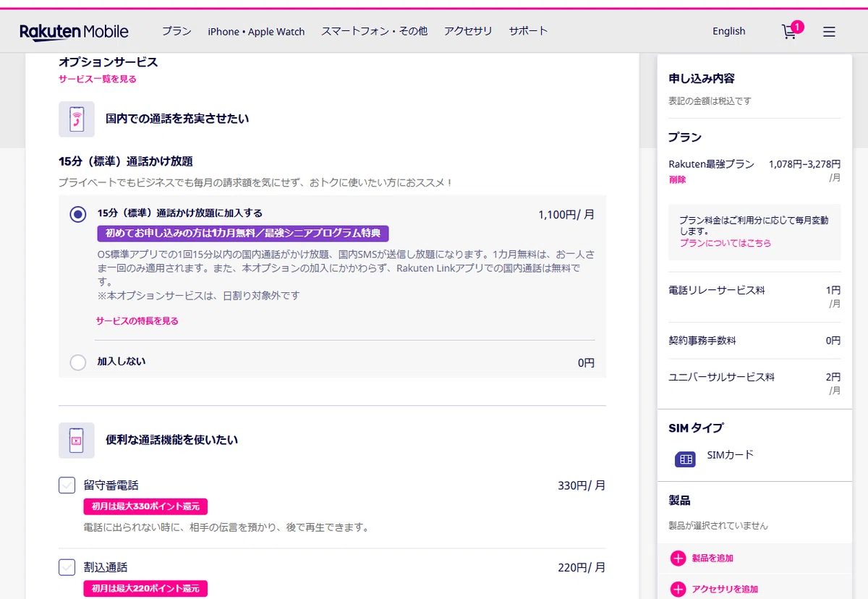Click the 製品が選択されていません text

pos(718,526)
